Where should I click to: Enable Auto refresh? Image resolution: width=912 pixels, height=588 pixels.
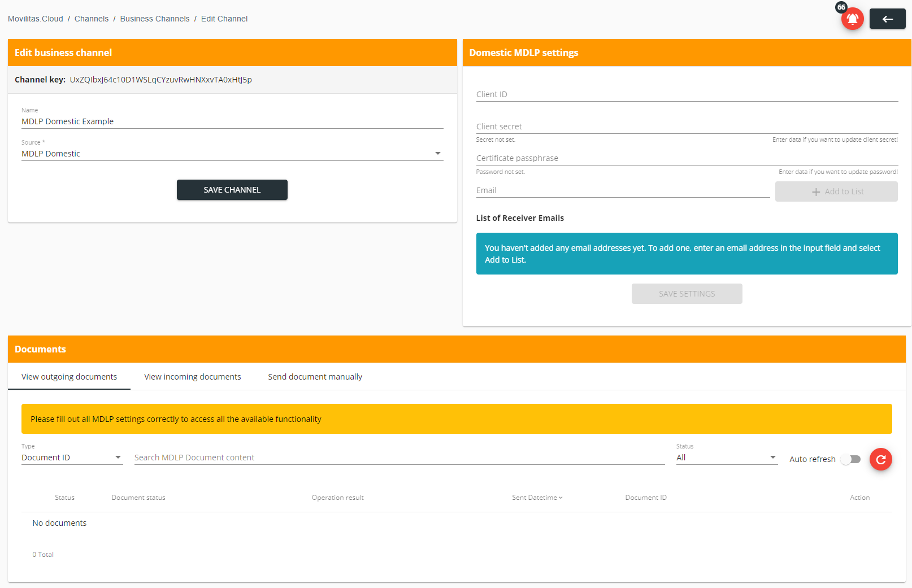[850, 459]
